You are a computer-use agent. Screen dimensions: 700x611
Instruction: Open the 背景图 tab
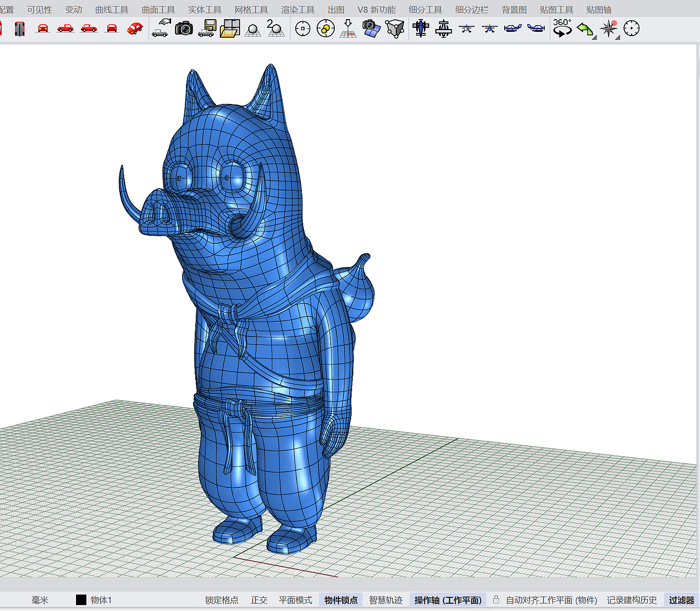tap(514, 10)
